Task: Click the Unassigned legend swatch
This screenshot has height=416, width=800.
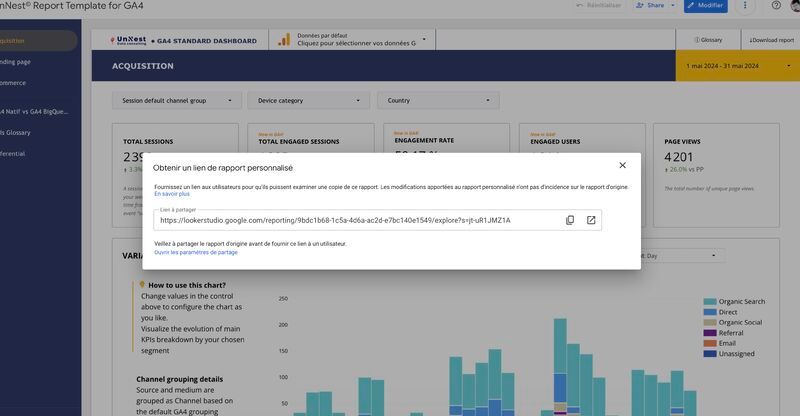Action: tap(710, 354)
